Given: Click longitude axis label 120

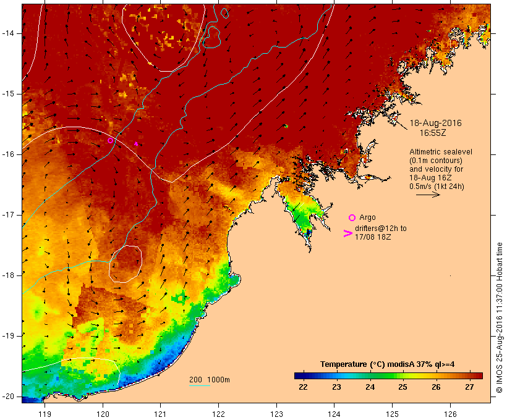Looking at the screenshot, I should click(103, 414).
